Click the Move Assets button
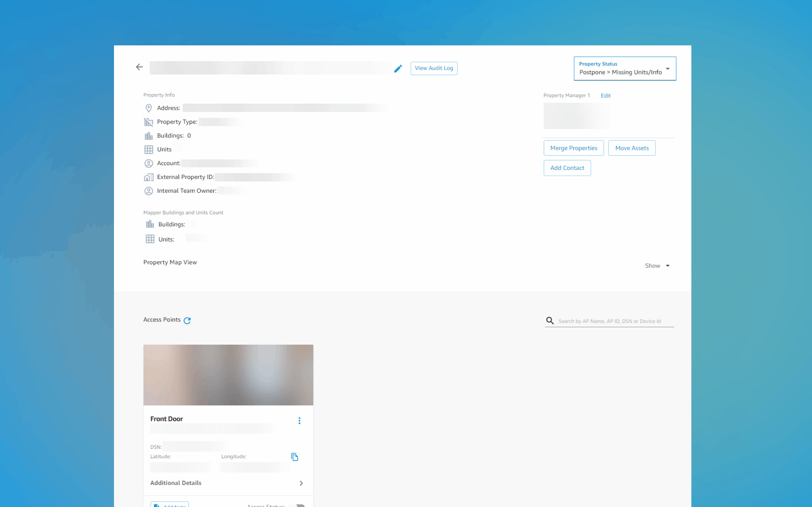This screenshot has height=507, width=812. [632, 148]
